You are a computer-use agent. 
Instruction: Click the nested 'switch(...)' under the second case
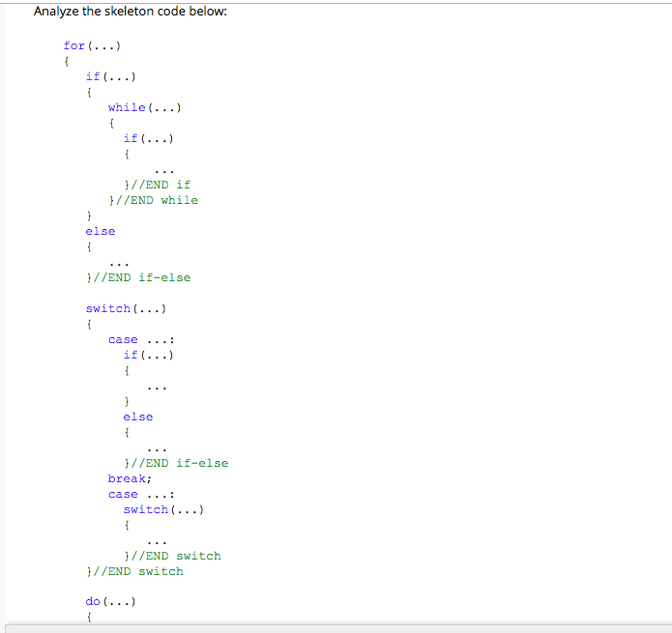tap(163, 509)
